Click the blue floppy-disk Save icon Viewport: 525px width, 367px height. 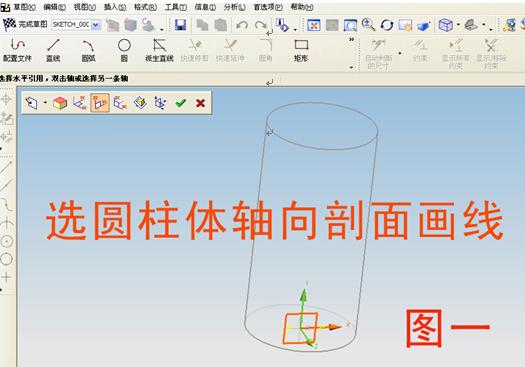pyautogui.click(x=180, y=25)
